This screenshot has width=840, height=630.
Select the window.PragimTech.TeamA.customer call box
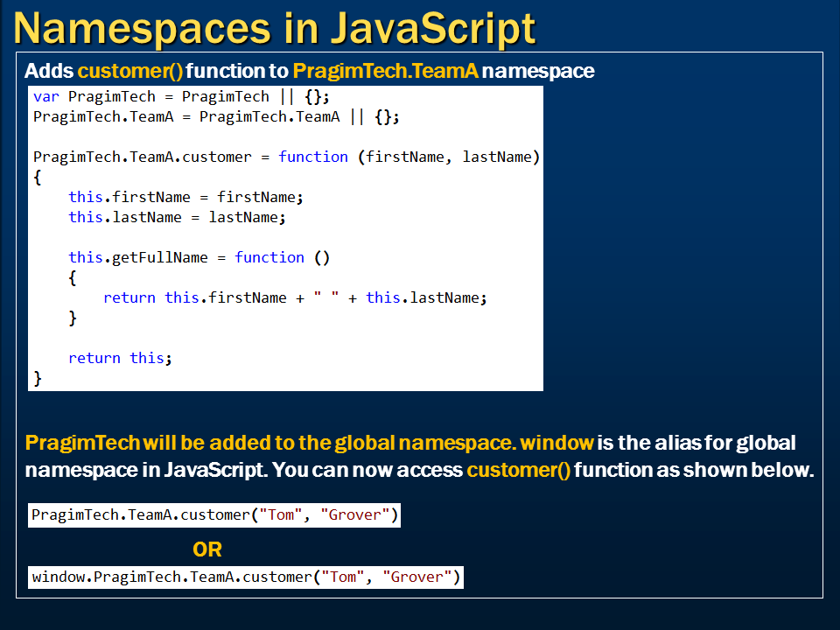tap(245, 577)
